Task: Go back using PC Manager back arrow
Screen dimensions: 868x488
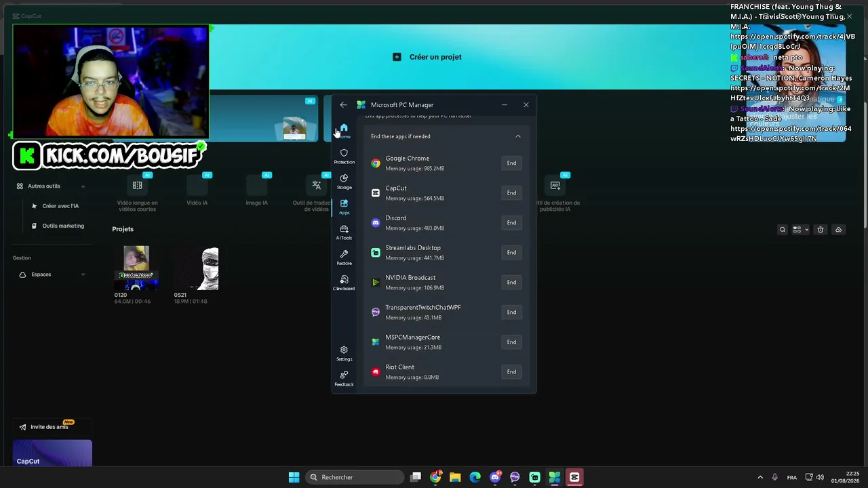Action: (x=343, y=105)
